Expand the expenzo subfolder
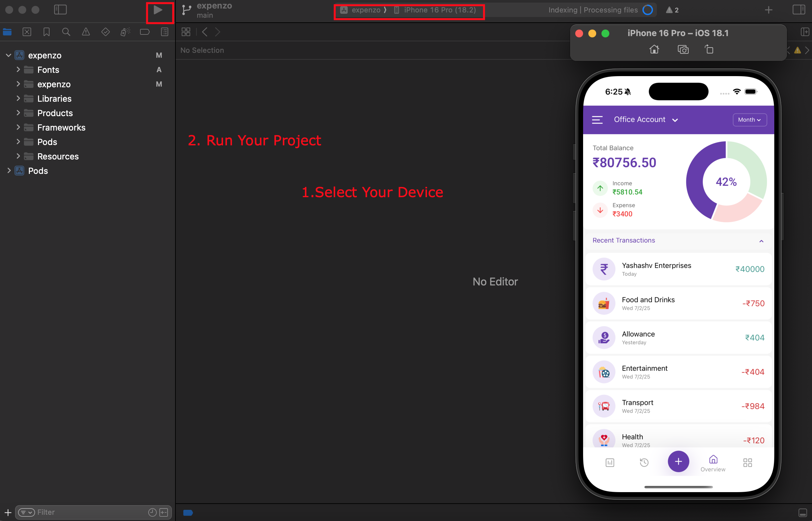The height and width of the screenshot is (521, 812). [18, 84]
